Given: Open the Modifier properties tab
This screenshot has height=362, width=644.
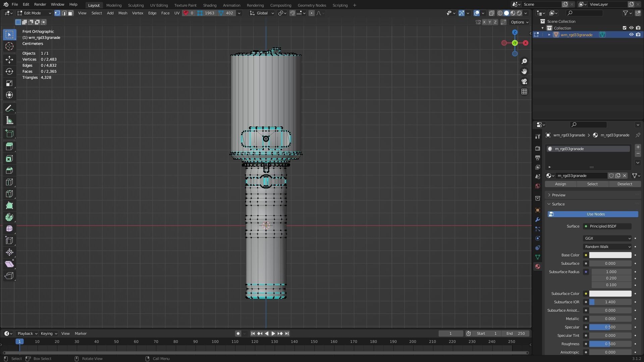Looking at the screenshot, I should [538, 220].
